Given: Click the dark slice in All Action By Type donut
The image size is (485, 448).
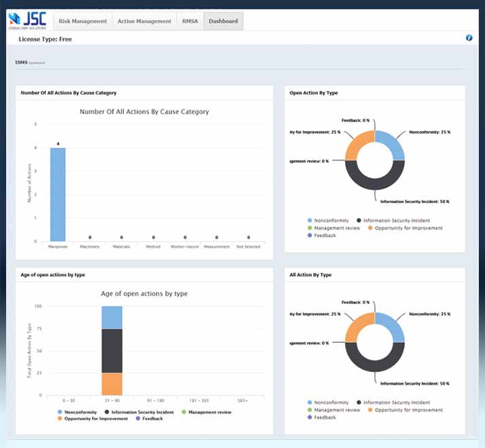Looking at the screenshot, I should (375, 360).
